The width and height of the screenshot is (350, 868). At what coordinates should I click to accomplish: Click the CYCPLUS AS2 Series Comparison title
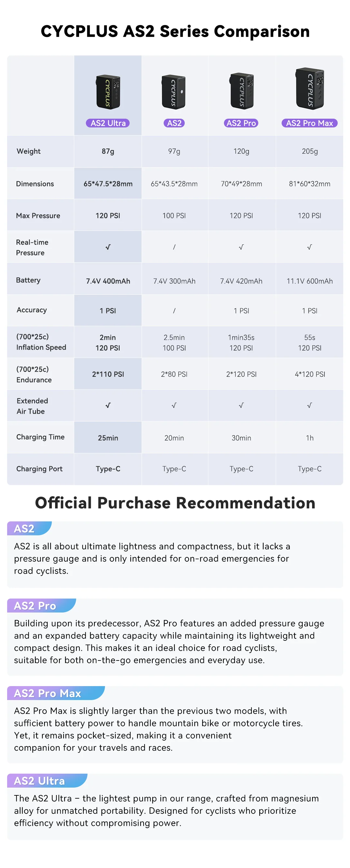175,31
